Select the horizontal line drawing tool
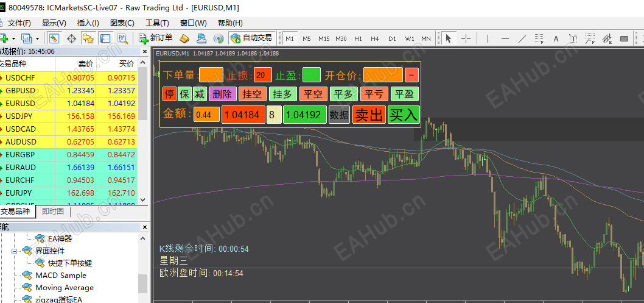The width and height of the screenshot is (644, 303). pos(505,38)
